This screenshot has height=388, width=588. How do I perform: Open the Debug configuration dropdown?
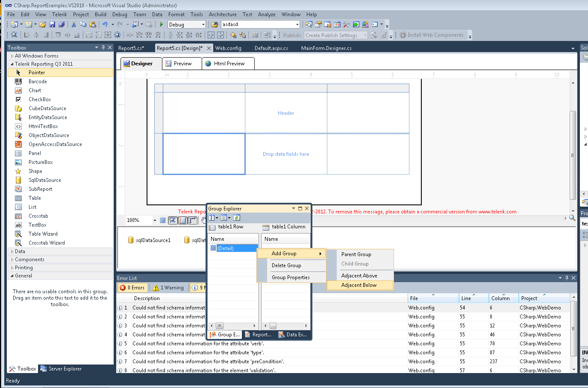203,24
